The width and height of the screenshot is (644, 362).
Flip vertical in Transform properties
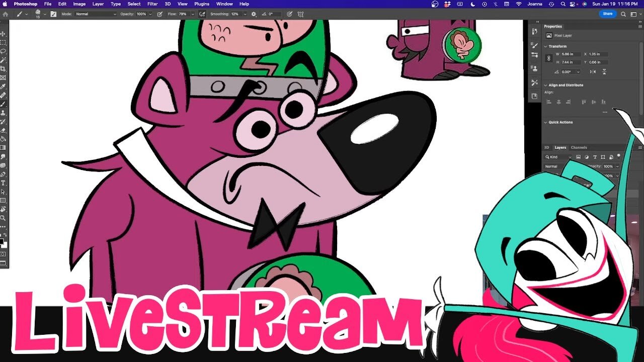(604, 72)
